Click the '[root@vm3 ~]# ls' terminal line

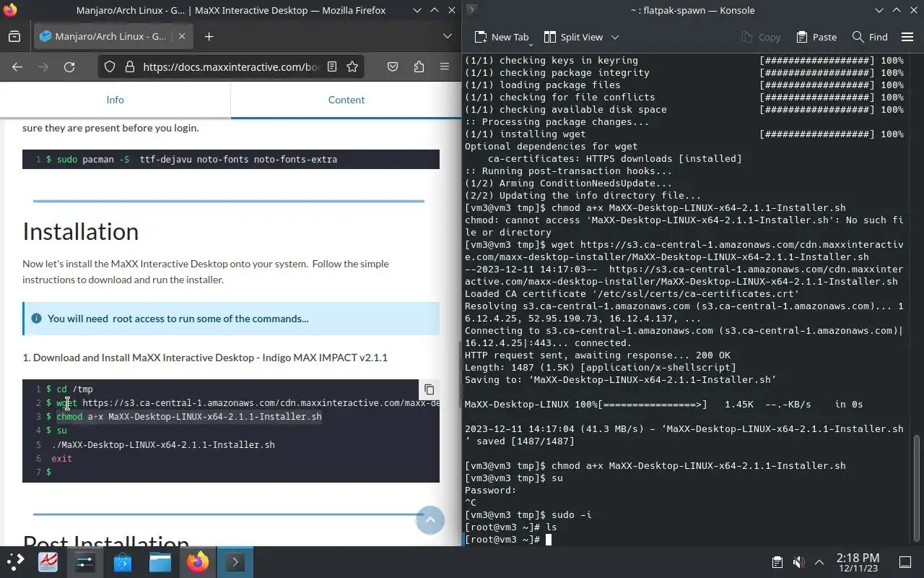coord(511,527)
